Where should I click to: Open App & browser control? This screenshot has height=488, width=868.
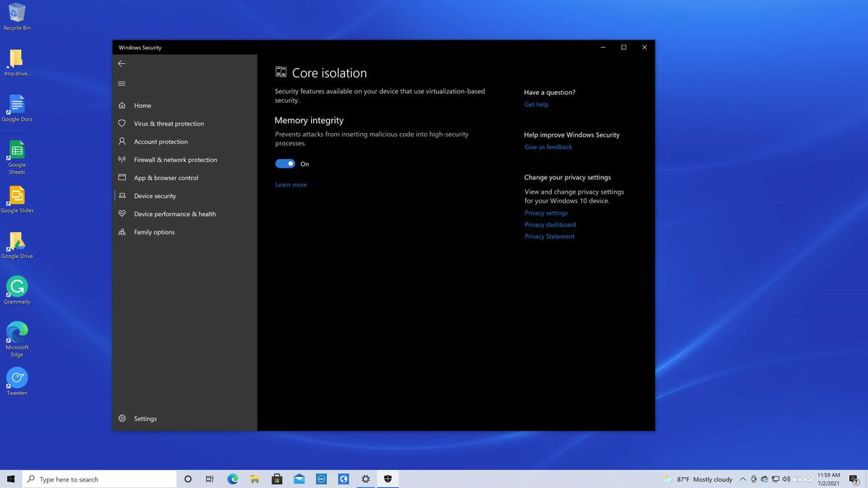pyautogui.click(x=169, y=177)
